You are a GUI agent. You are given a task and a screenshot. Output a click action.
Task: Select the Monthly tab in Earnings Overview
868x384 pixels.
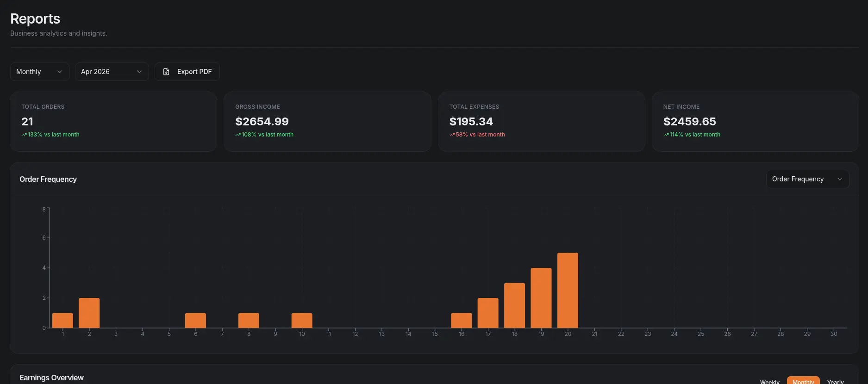click(803, 381)
